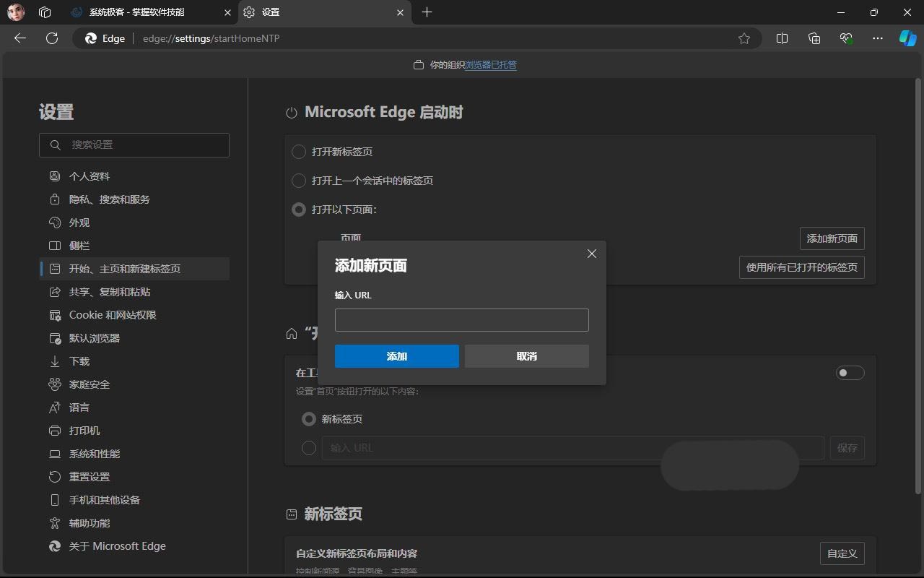This screenshot has width=924, height=578.
Task: Focus the 搜索设置 search box
Action: [x=134, y=145]
